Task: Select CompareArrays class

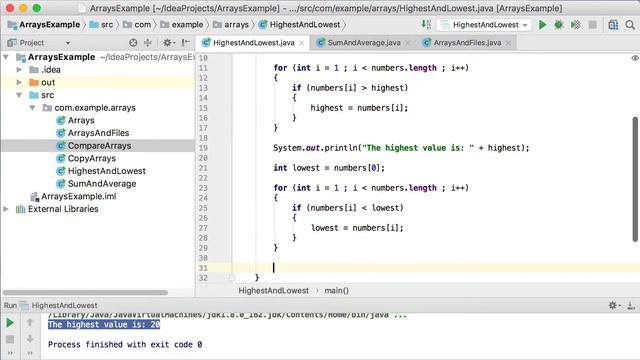Action: tap(99, 146)
